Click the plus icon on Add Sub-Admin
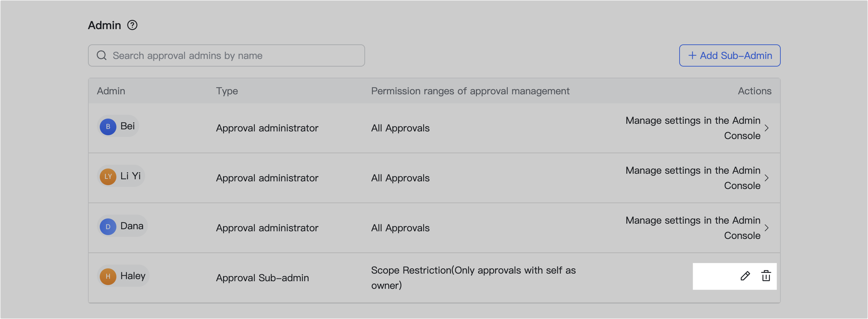Image resolution: width=868 pixels, height=319 pixels. pos(692,55)
